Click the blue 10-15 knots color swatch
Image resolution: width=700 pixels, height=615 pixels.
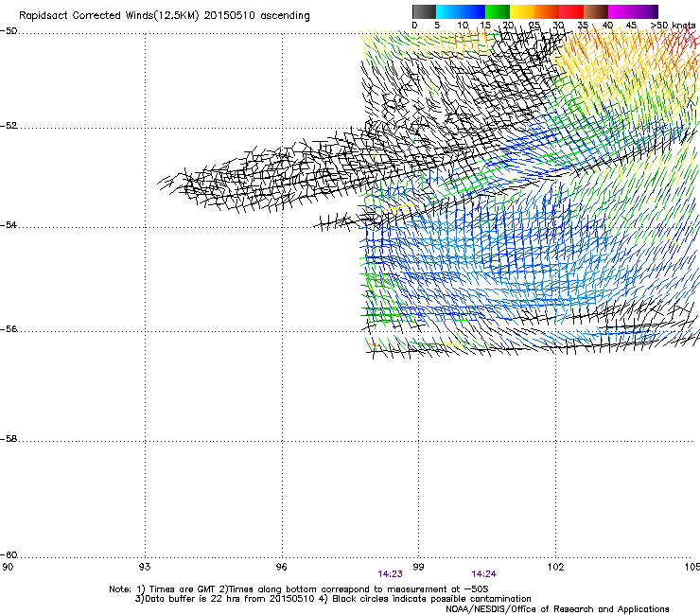[473, 11]
